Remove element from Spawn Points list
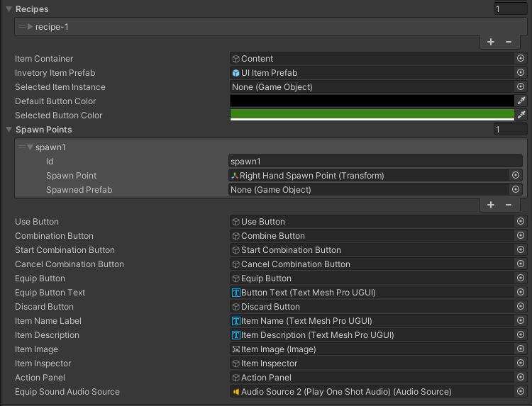This screenshot has height=406, width=532. 509,205
